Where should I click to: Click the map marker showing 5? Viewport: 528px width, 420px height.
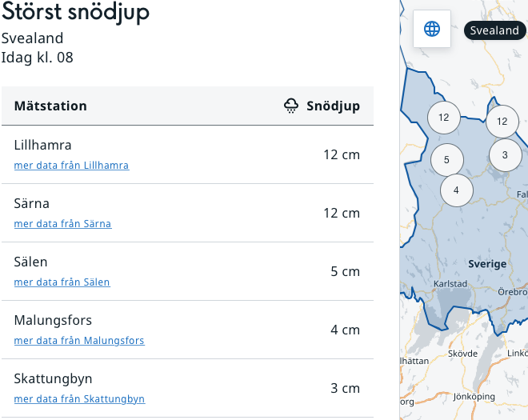446,160
